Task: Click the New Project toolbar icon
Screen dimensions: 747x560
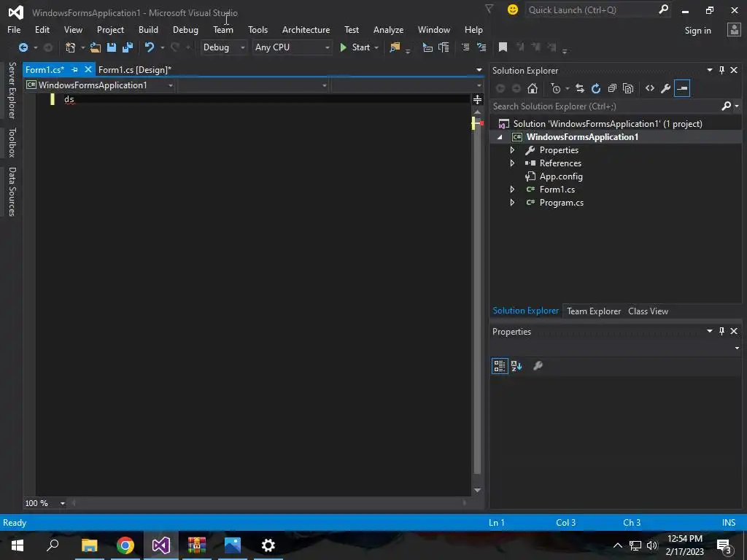Action: 71,47
